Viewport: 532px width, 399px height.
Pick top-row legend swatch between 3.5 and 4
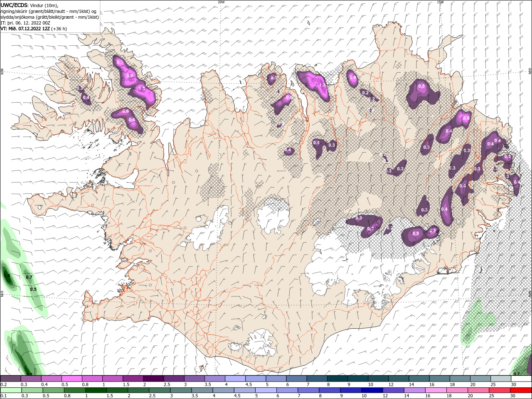pos(214,379)
